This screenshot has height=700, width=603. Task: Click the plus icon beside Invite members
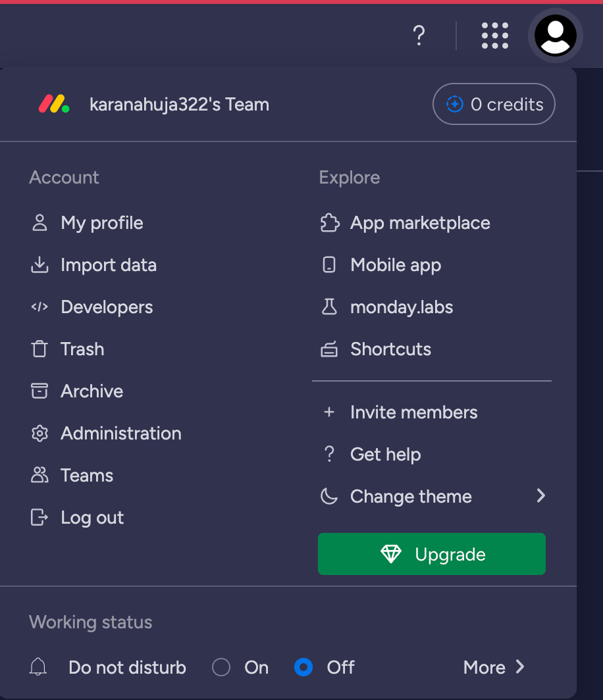click(329, 412)
